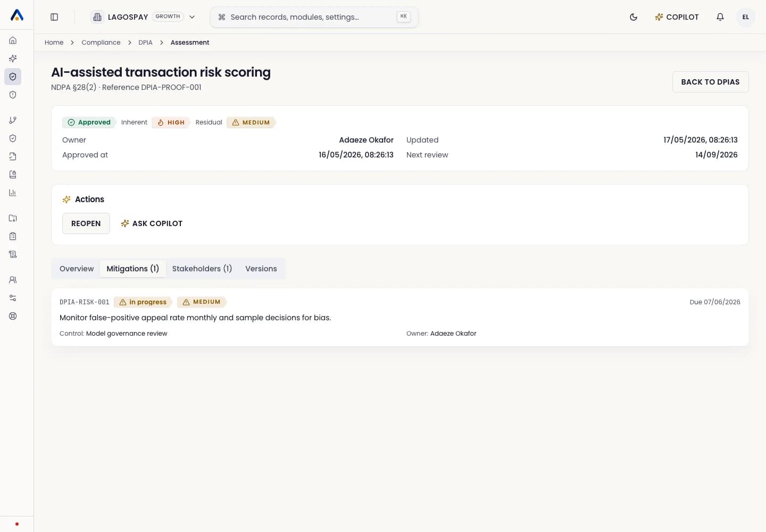Click BACK TO DPIAS button

(x=710, y=82)
